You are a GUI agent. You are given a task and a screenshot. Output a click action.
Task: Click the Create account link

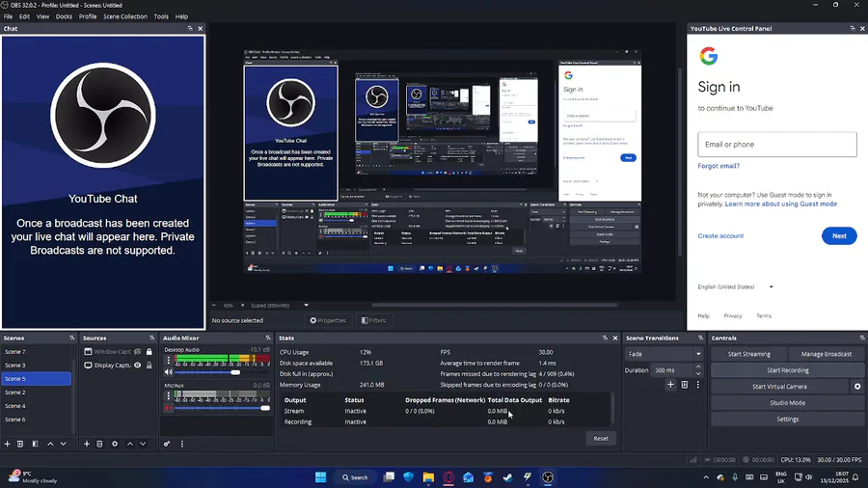click(720, 235)
